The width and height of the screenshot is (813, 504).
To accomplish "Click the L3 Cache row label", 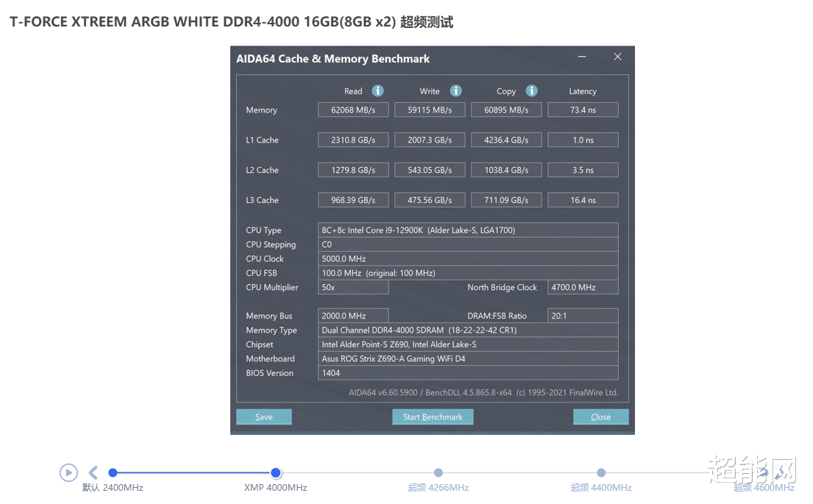I will point(262,200).
